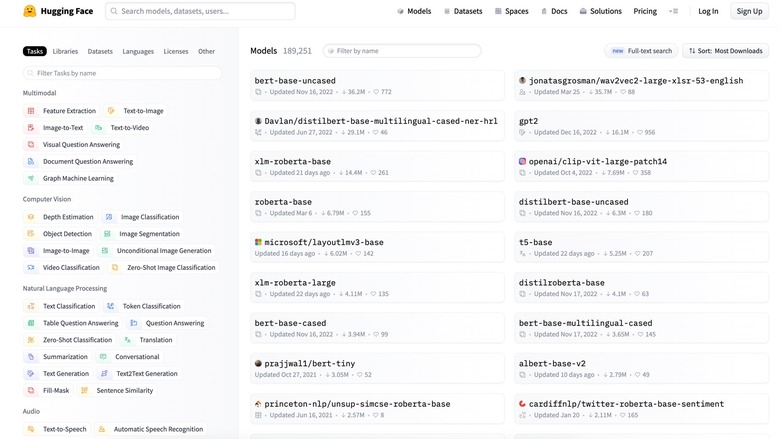This screenshot has width=780, height=439.
Task: Open Models in the top navigation
Action: [414, 11]
